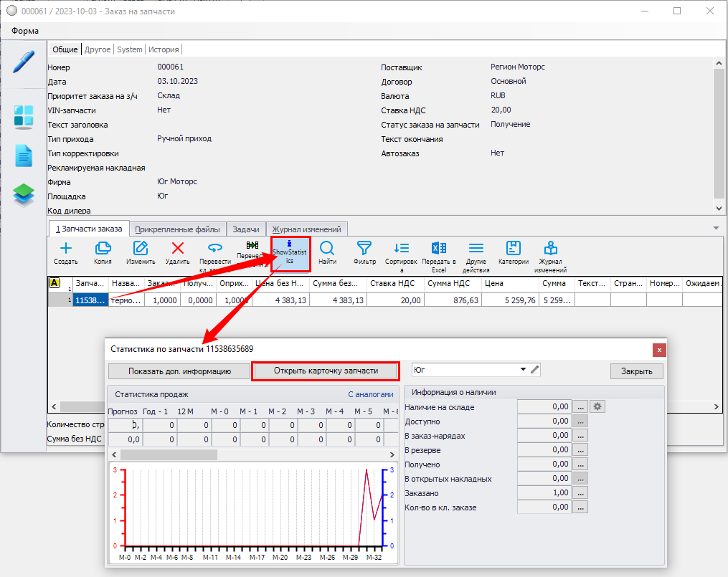Expand the Юг warehouse dropdown
The width and height of the screenshot is (728, 577).
click(x=523, y=370)
